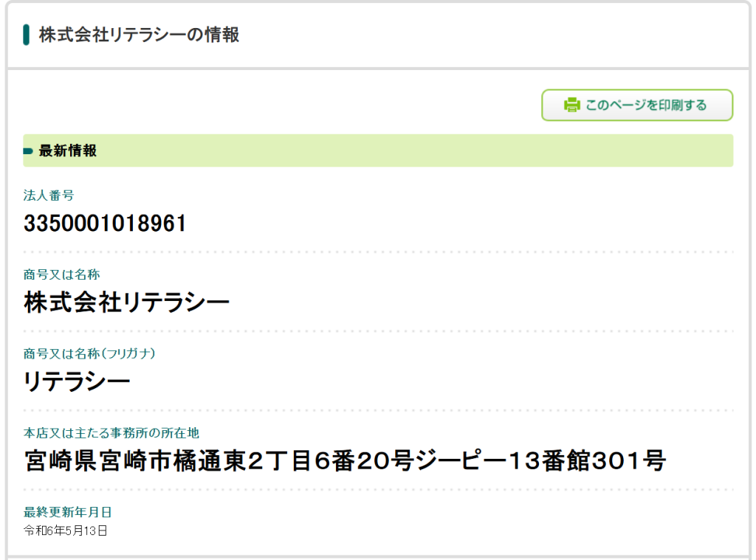Click ジーピー13番館301号 portion of the address
Screen dimensions: 756x560
(x=540, y=460)
